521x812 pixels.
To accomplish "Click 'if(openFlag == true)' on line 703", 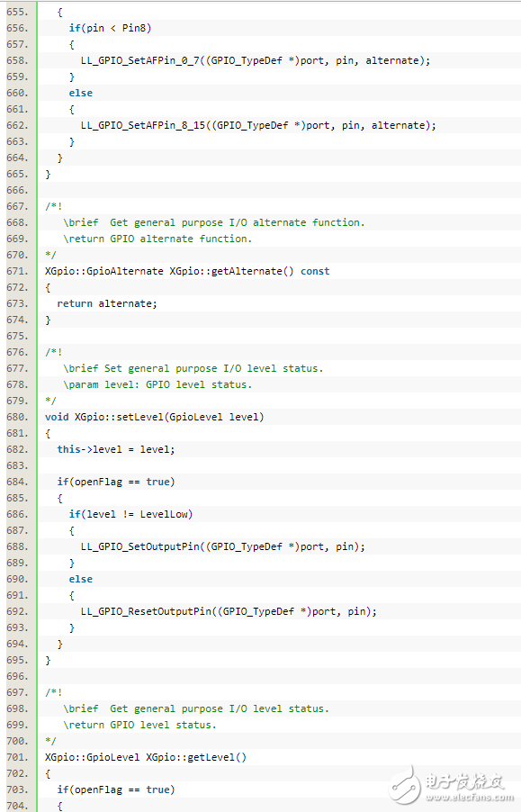I will (x=116, y=789).
